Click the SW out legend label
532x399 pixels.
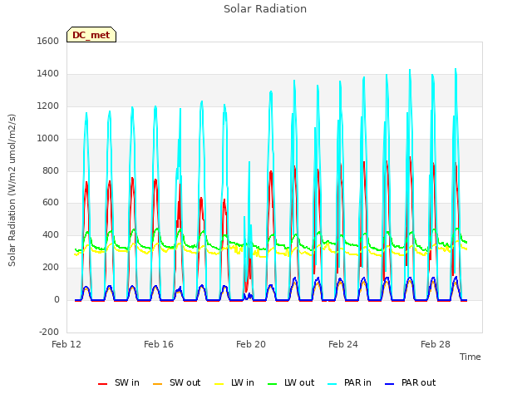click(185, 382)
